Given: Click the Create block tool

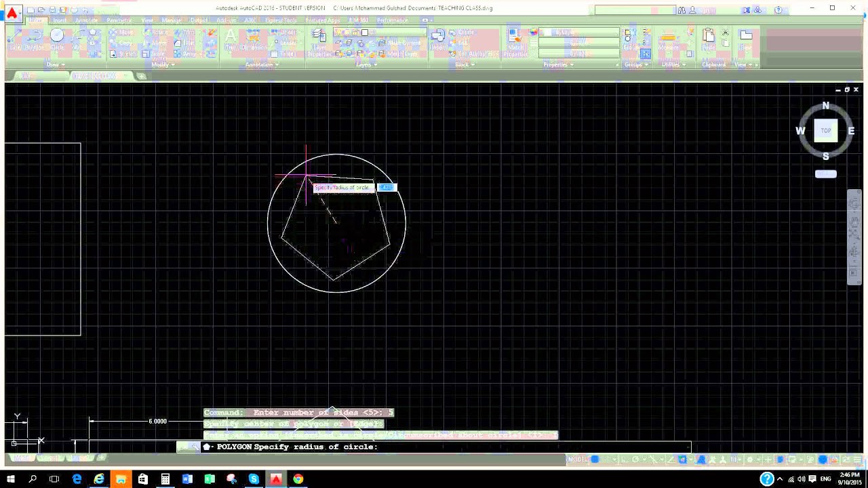Looking at the screenshot, I should (x=461, y=33).
